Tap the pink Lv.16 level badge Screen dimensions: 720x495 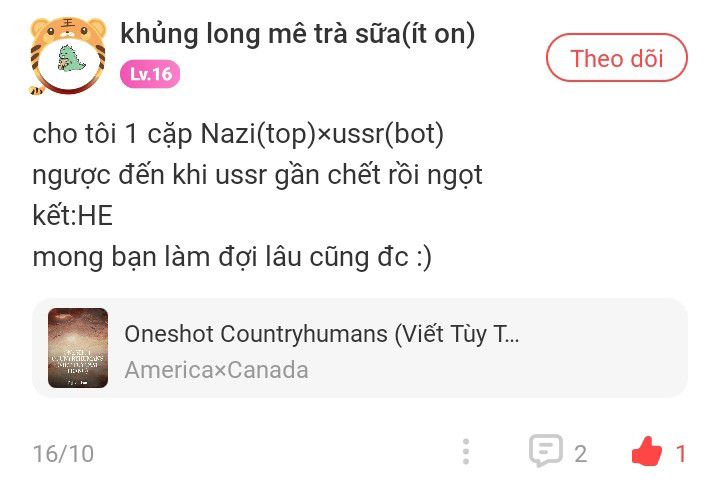click(x=150, y=74)
